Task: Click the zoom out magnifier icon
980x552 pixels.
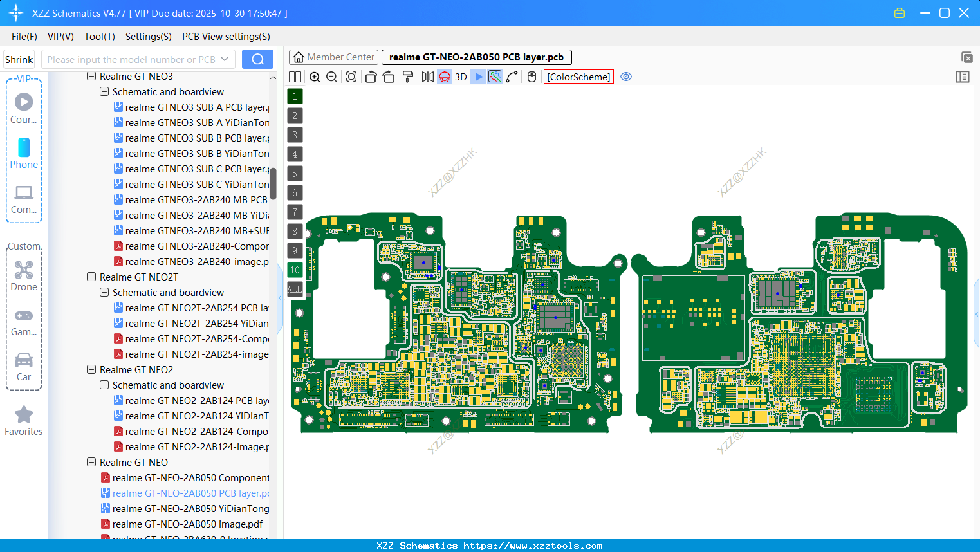Action: point(332,77)
